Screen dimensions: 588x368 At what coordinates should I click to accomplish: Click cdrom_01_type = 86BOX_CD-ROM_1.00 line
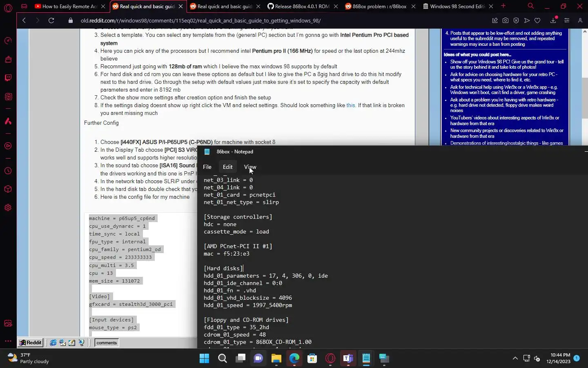(258, 342)
